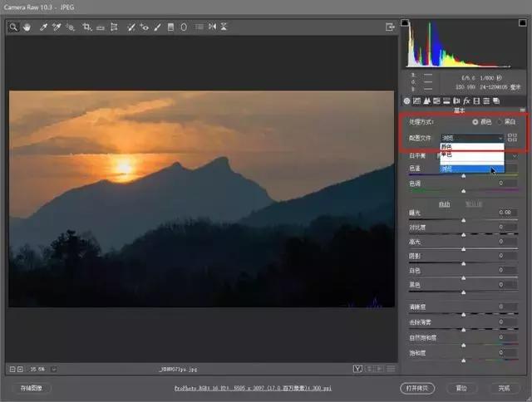This screenshot has height=402, width=532.
Task: Choose the Radial Filter tool
Action: point(184,27)
